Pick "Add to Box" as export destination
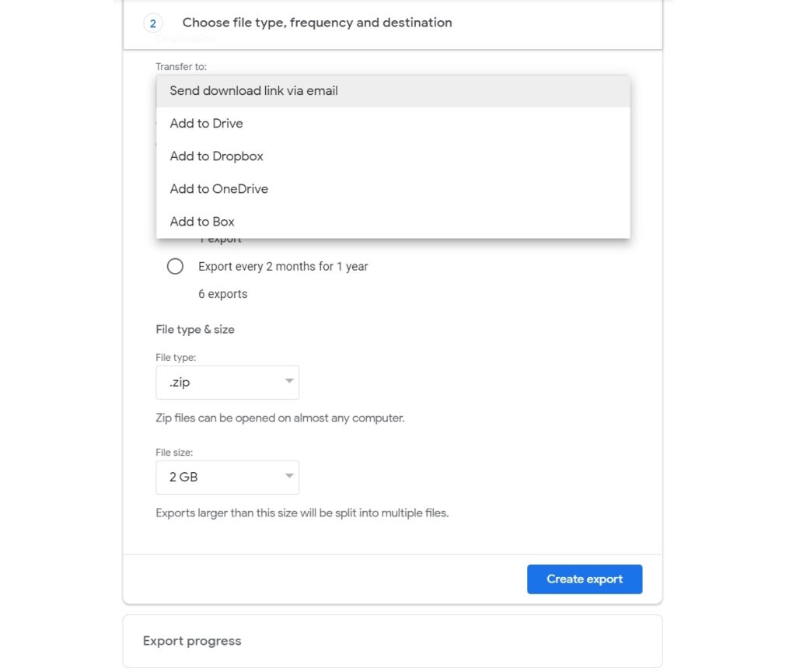The height and width of the screenshot is (672, 786). tap(202, 221)
